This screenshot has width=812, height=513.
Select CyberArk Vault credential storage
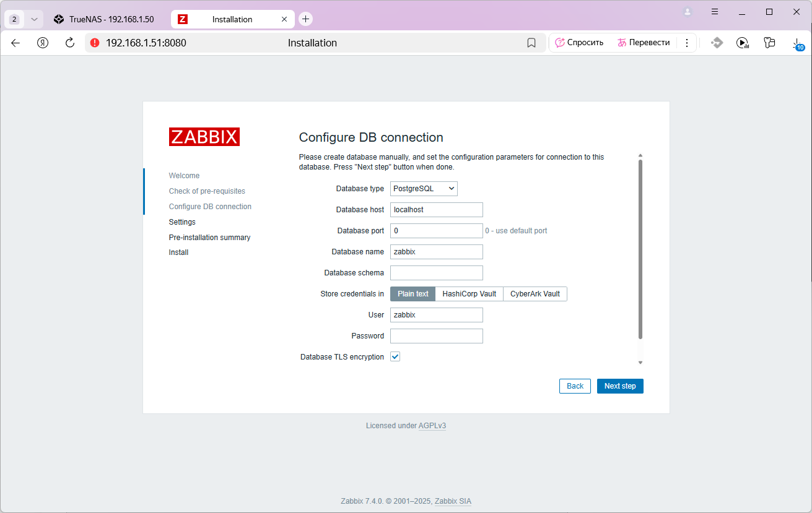(x=535, y=294)
